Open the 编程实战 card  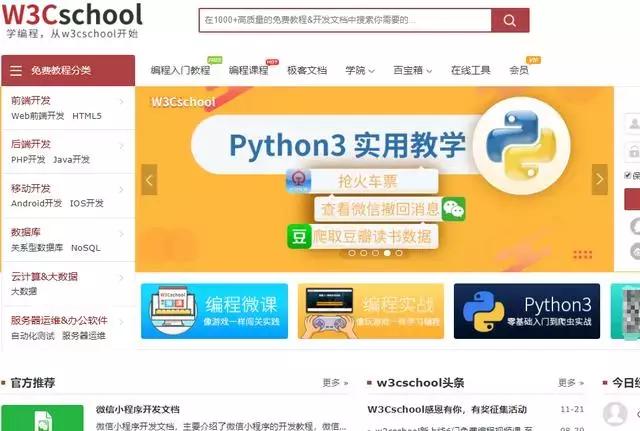point(371,311)
